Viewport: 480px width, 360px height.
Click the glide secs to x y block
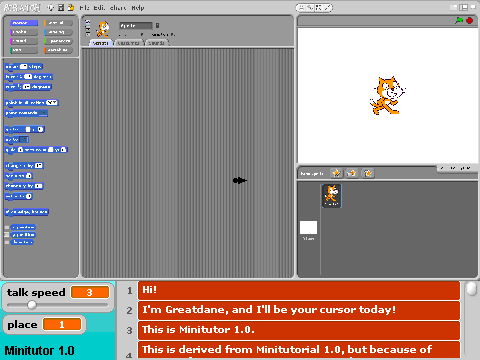(x=36, y=150)
